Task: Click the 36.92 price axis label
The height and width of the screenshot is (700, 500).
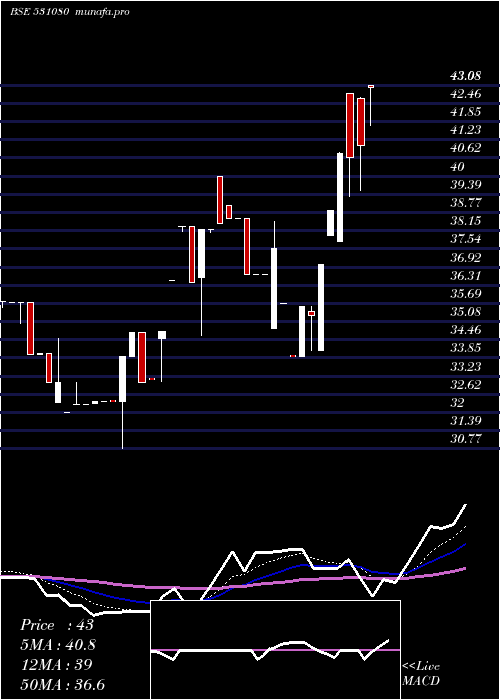Action: pos(466,258)
